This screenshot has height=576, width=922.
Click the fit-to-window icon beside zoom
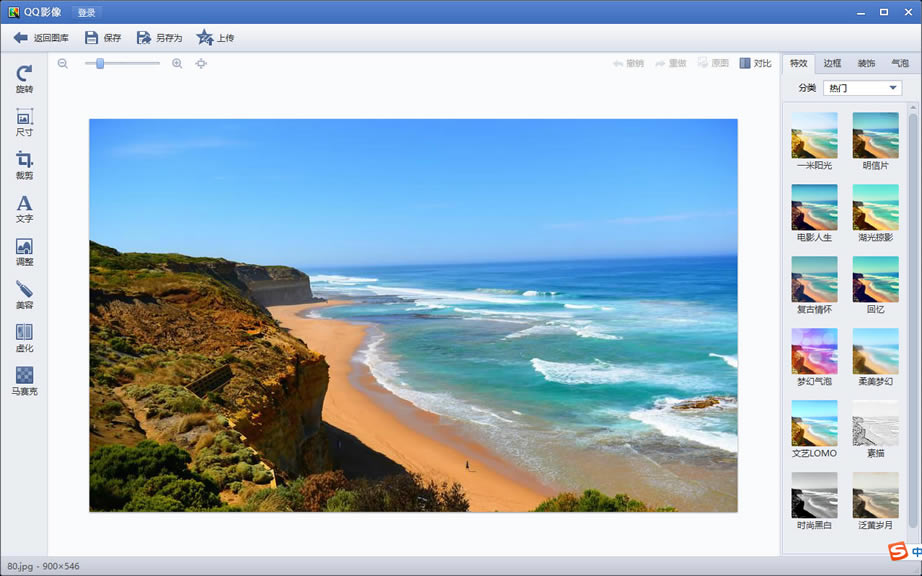click(x=201, y=63)
